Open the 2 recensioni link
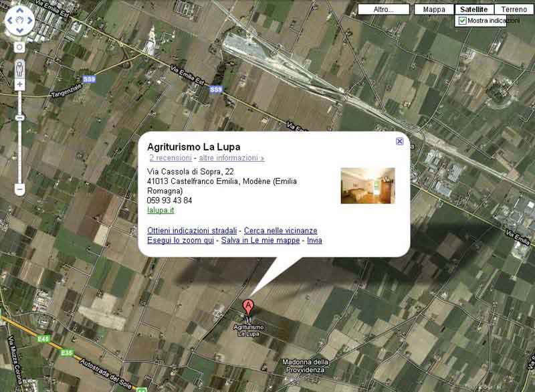This screenshot has height=392, width=535. click(x=171, y=158)
